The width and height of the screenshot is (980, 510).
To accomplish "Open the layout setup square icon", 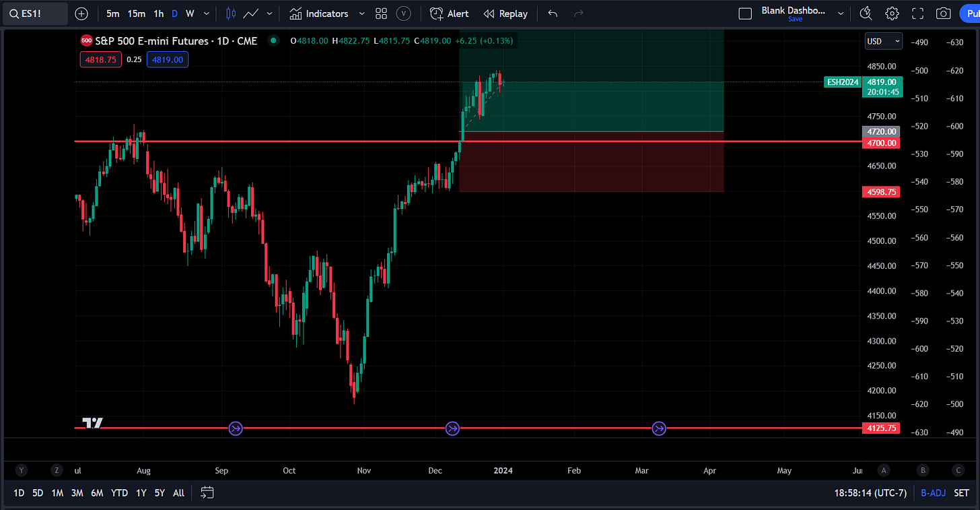I will pos(745,13).
